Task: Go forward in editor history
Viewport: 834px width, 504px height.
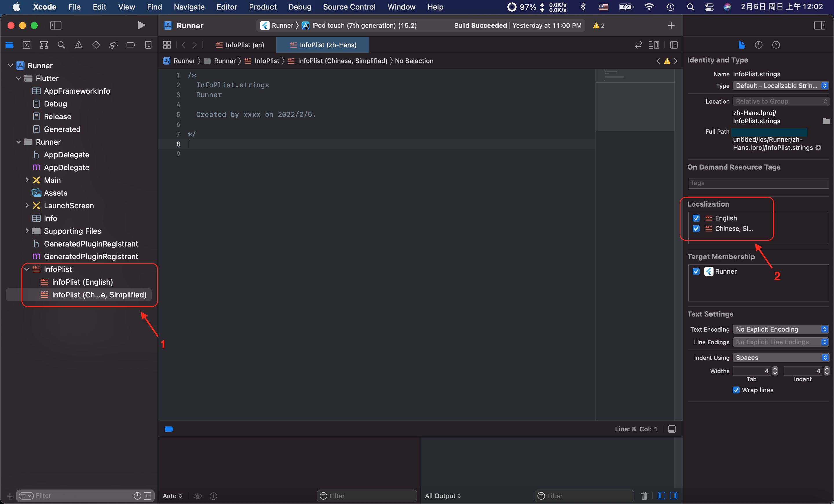Action: [195, 45]
